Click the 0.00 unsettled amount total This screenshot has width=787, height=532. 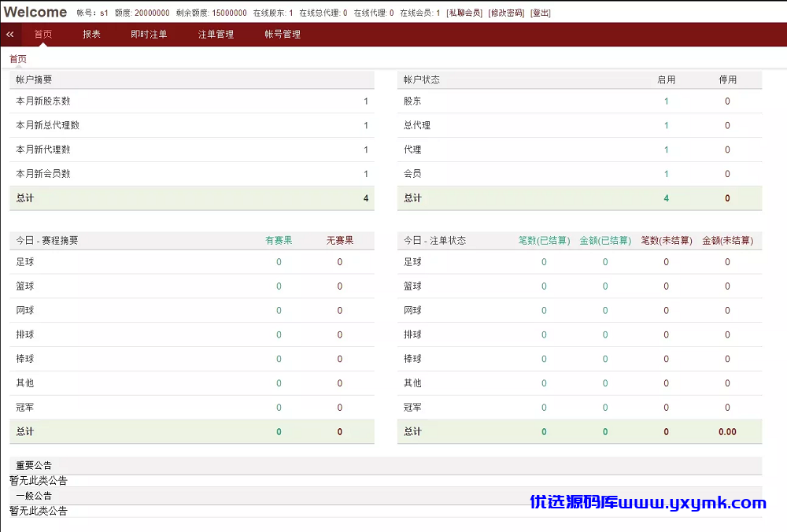click(727, 431)
